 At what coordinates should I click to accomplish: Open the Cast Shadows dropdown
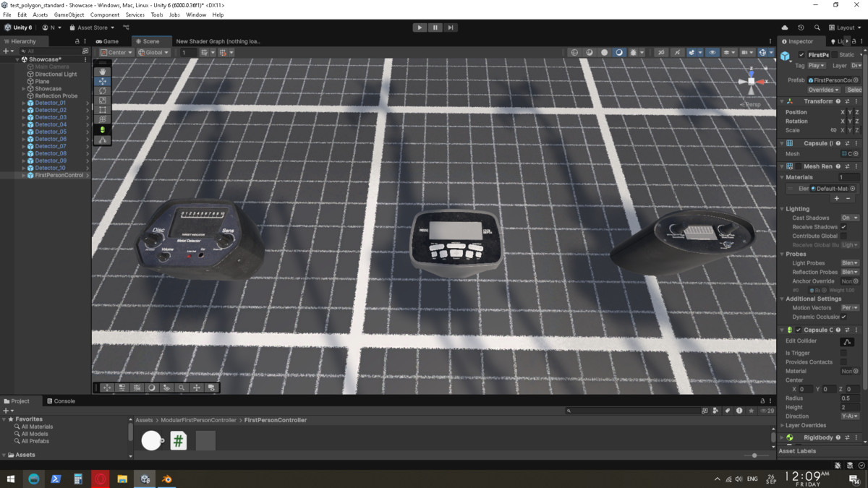click(849, 218)
